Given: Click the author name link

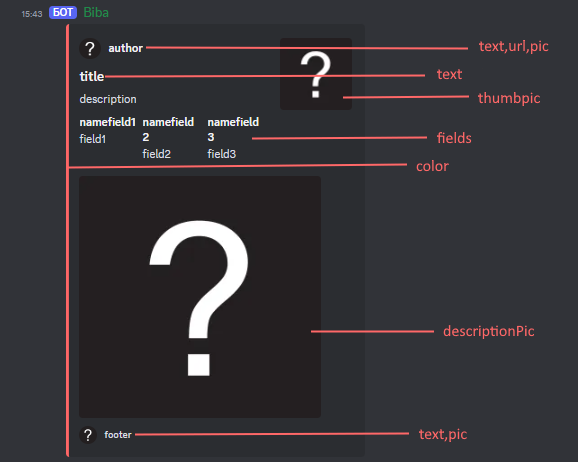Looking at the screenshot, I should coord(125,48).
